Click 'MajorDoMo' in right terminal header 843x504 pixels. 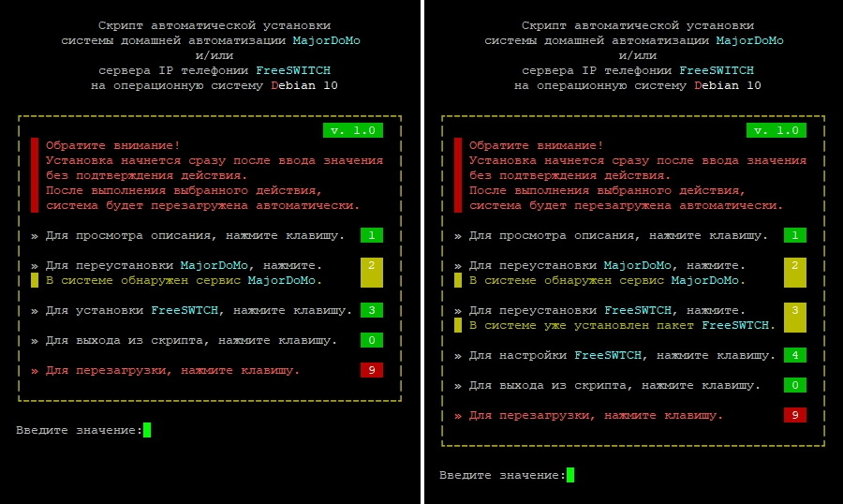click(x=750, y=40)
